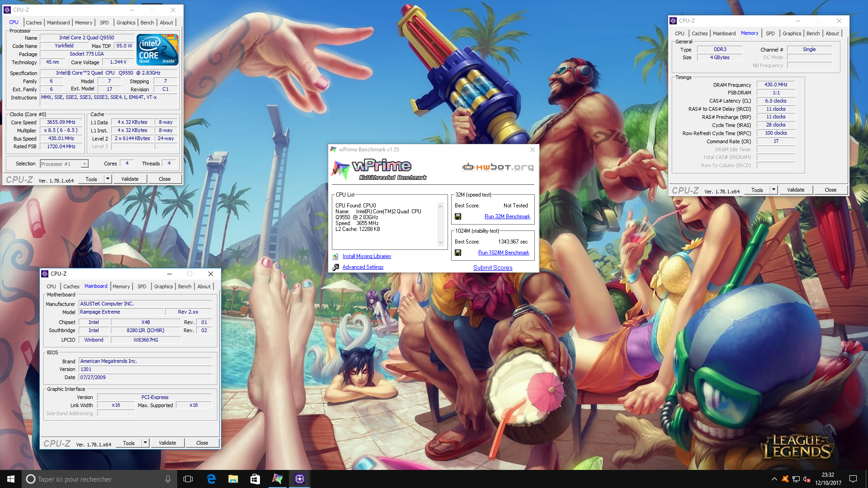
Task: Click the CPU List scrollbar down arrow
Action: [x=440, y=243]
